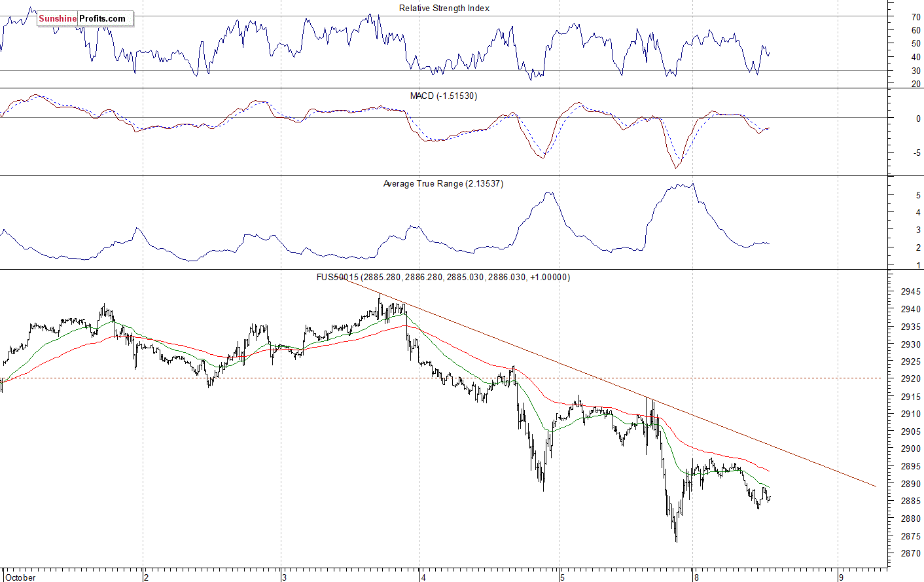Click the 2900 price axis value
Viewport: 924px width, 582px height.
[910, 448]
